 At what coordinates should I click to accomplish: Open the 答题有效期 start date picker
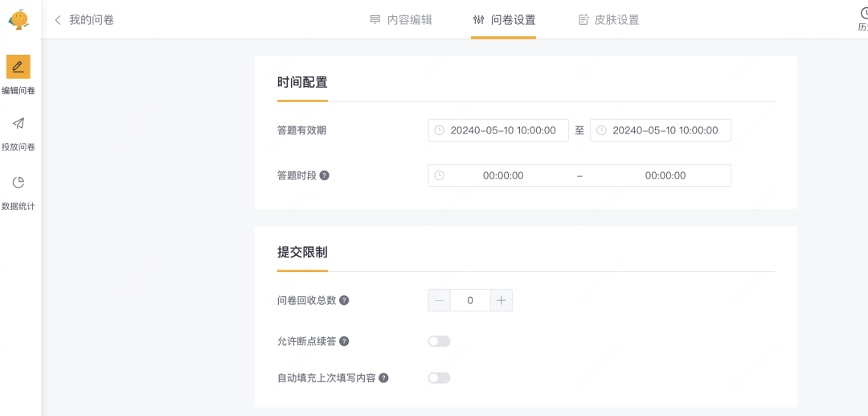[x=498, y=130]
